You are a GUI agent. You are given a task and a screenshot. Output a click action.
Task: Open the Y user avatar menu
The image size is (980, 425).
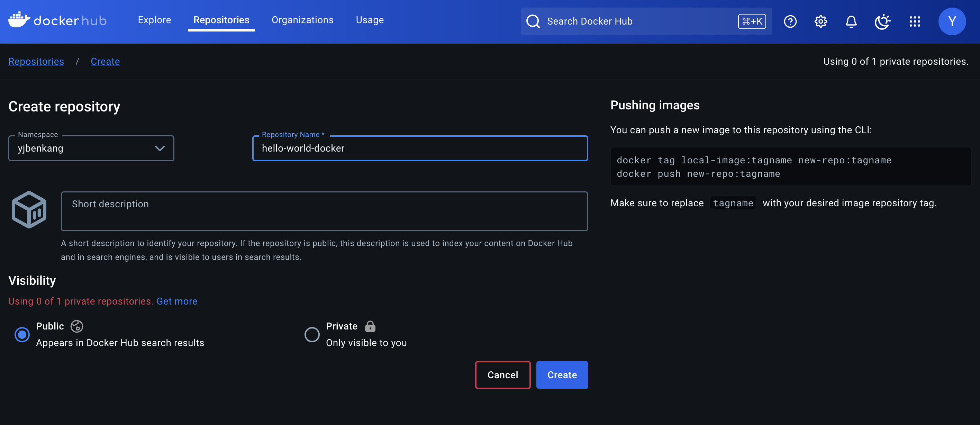point(952,21)
